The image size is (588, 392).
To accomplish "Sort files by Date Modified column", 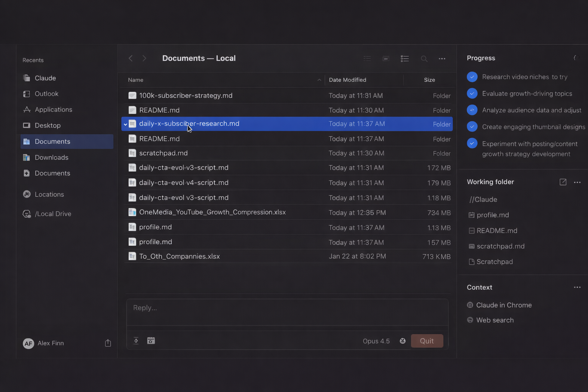I will click(347, 80).
